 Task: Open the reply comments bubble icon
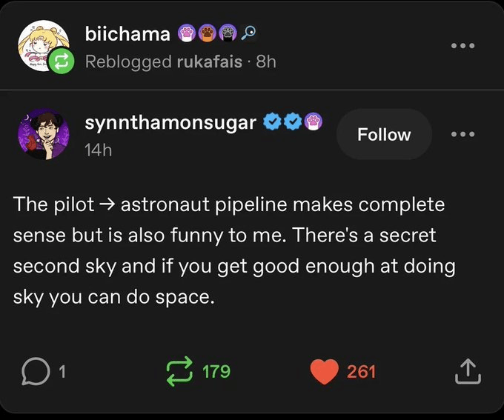(34, 370)
